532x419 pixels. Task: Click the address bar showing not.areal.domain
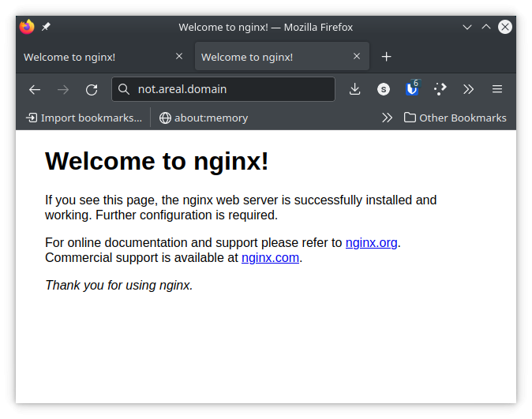223,89
